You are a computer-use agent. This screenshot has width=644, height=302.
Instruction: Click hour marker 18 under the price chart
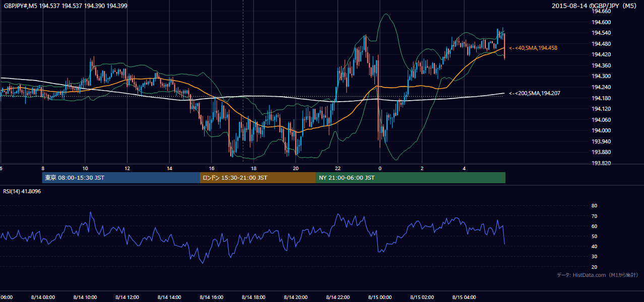pyautogui.click(x=254, y=169)
